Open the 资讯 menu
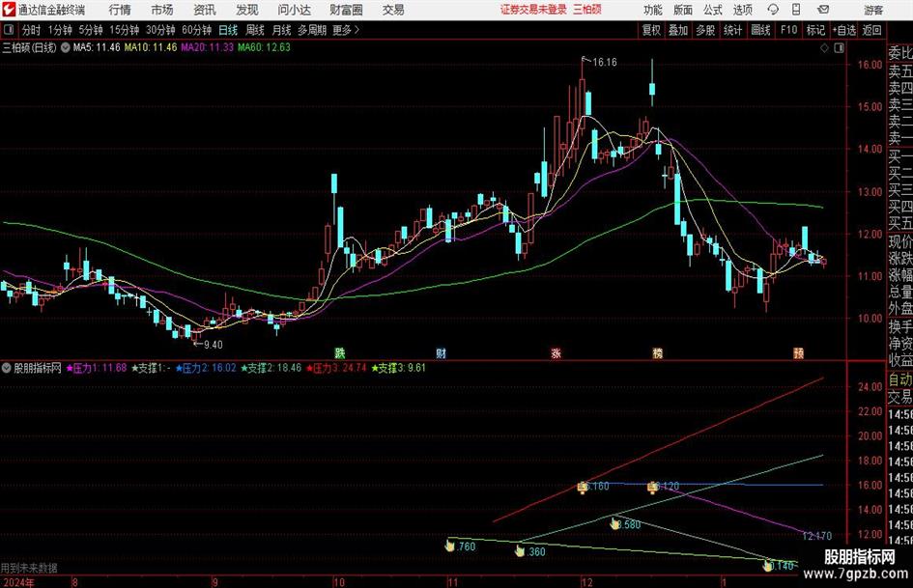This screenshot has width=913, height=588. pyautogui.click(x=205, y=10)
